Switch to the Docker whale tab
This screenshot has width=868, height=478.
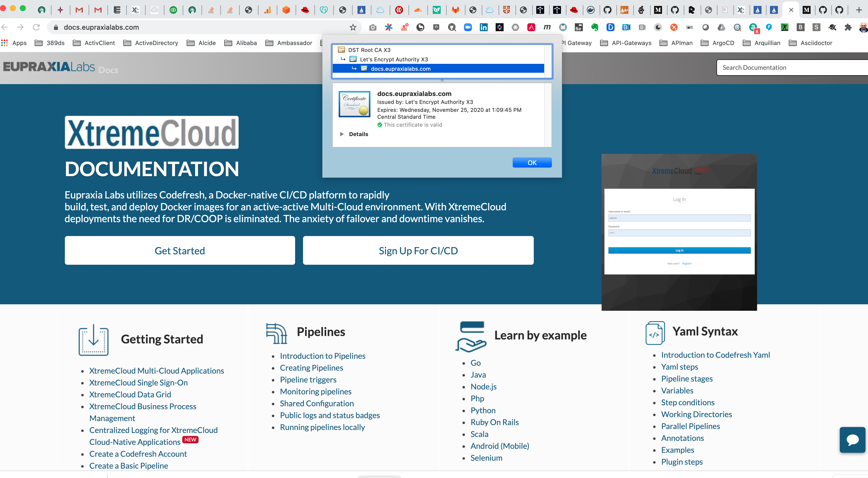590,10
